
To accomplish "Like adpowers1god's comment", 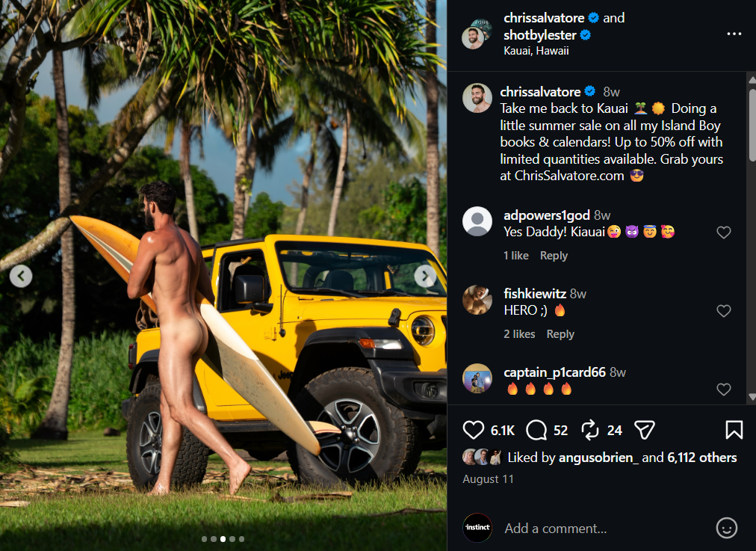I will click(723, 233).
